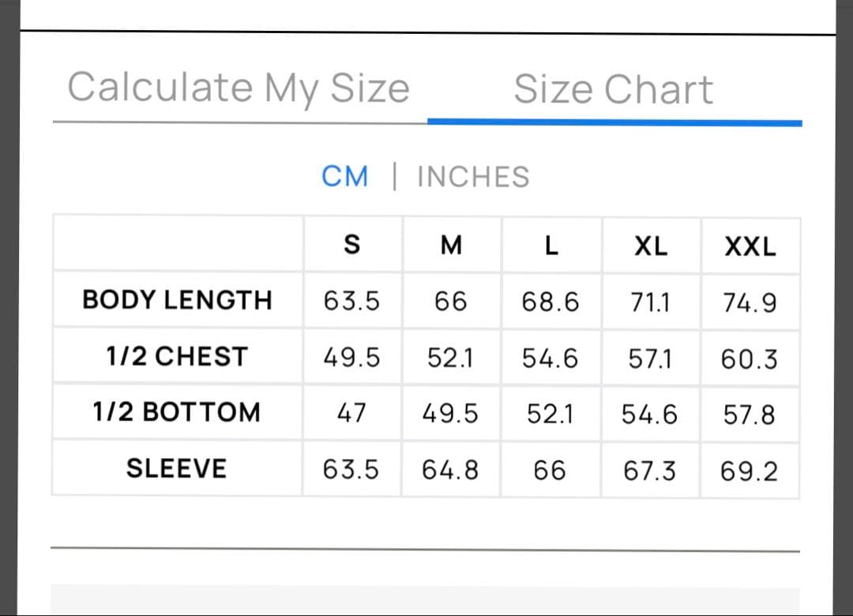The width and height of the screenshot is (853, 616).
Task: Click sleeve value 64.8 for M
Action: tap(450, 470)
